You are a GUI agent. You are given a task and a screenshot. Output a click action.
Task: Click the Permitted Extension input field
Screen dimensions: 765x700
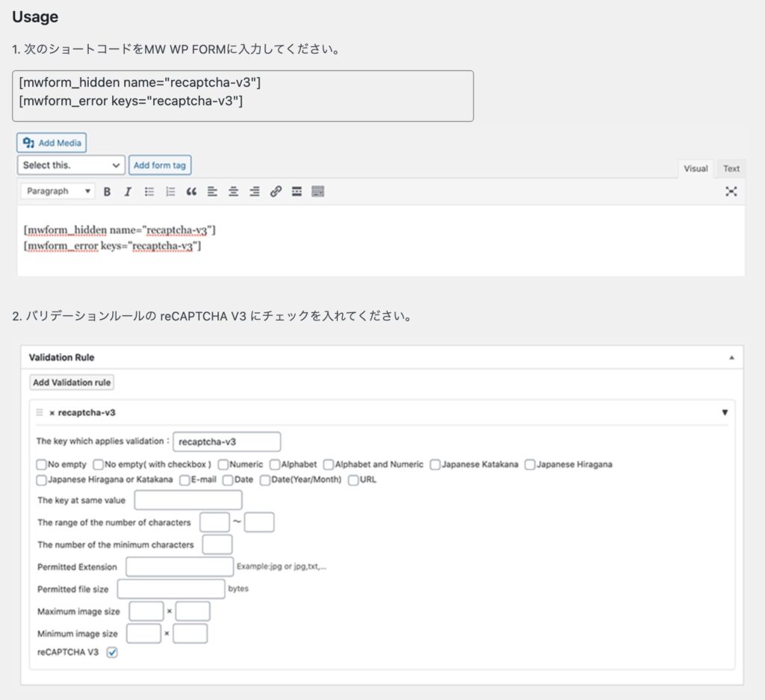179,567
